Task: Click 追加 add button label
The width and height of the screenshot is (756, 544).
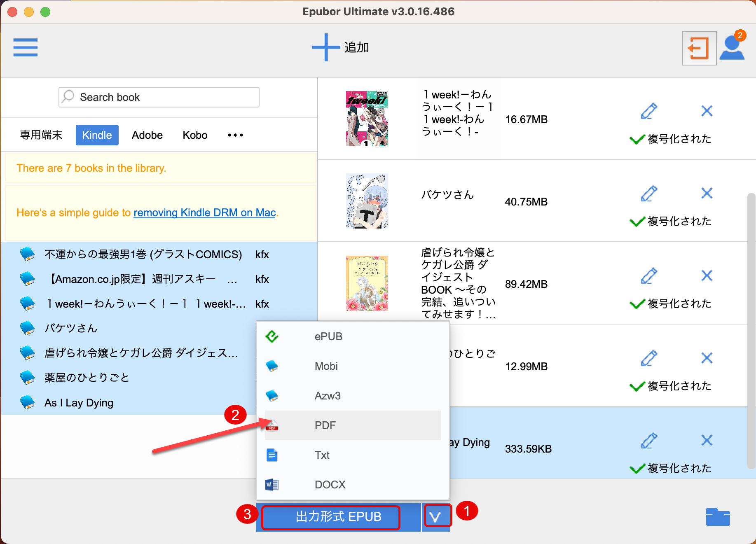Action: [x=357, y=47]
